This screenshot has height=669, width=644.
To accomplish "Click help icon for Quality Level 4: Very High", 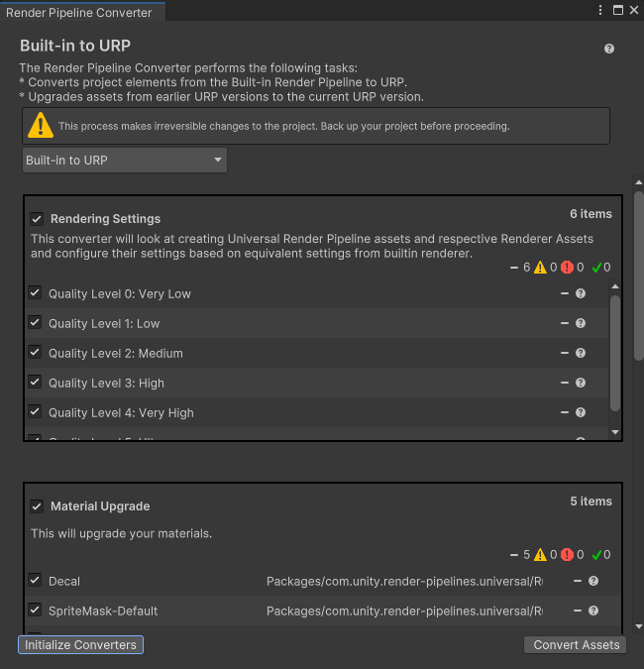I will 581,412.
